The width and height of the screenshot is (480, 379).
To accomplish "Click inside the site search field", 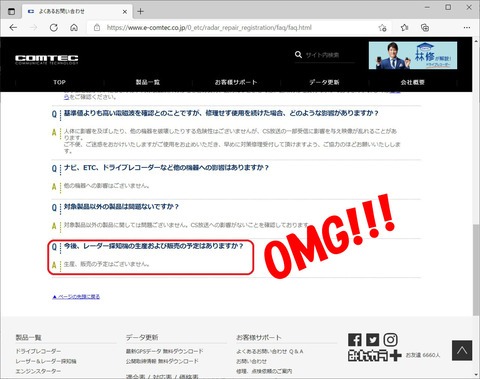I will (329, 55).
